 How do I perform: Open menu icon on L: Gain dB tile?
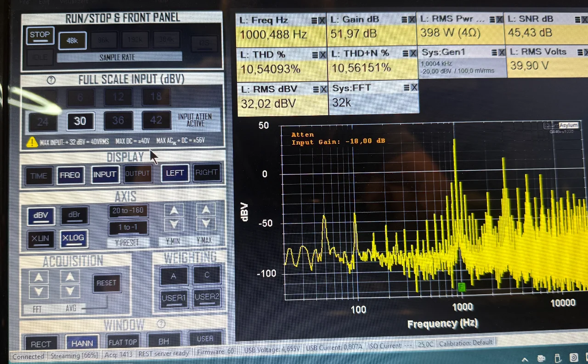405,20
